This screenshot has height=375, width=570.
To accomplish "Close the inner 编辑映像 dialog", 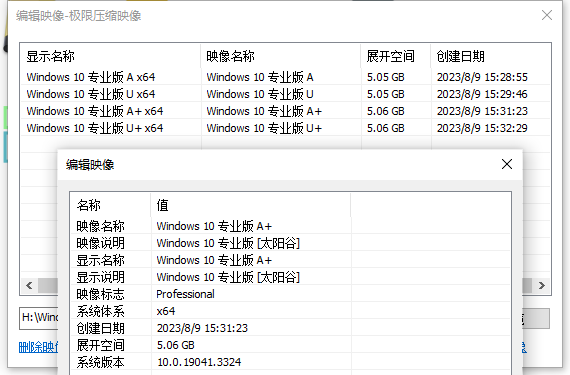I will [507, 164].
